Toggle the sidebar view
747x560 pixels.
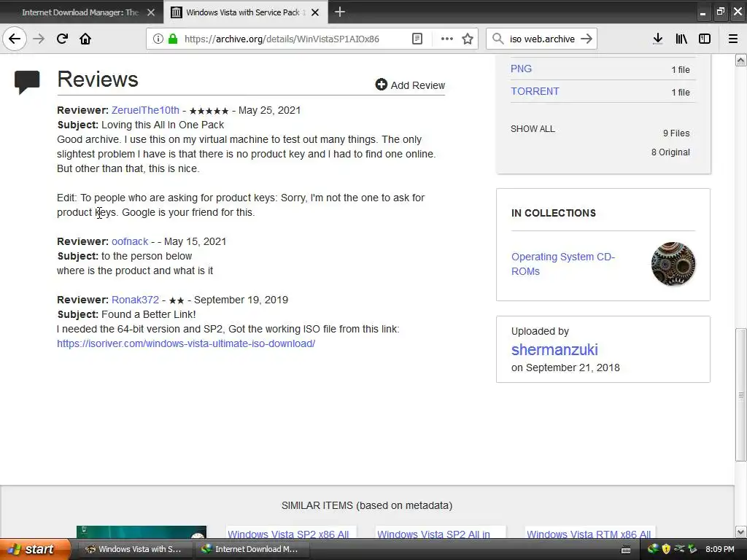coord(705,39)
